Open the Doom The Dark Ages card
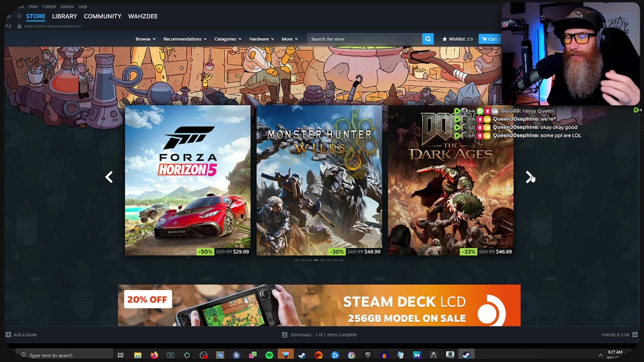 point(451,180)
